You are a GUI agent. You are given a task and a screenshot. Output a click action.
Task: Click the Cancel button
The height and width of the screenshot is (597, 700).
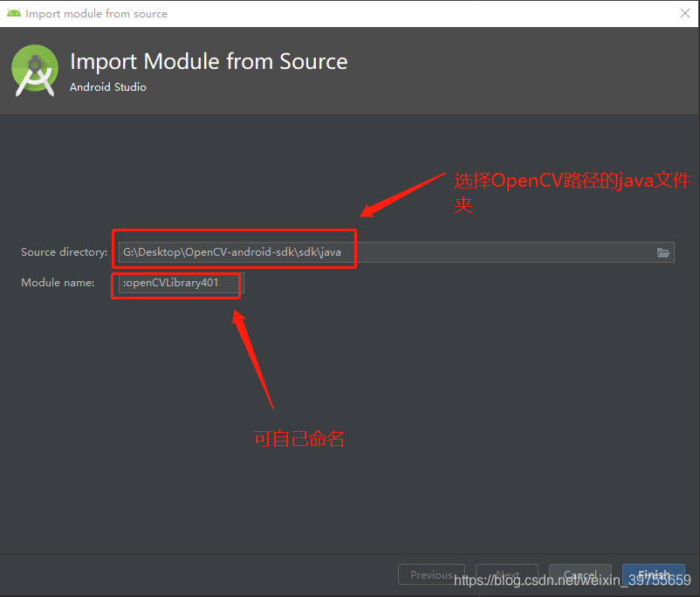580,574
